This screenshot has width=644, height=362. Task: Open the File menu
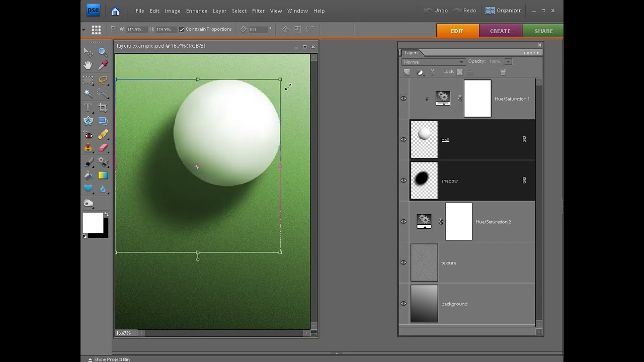tap(140, 11)
